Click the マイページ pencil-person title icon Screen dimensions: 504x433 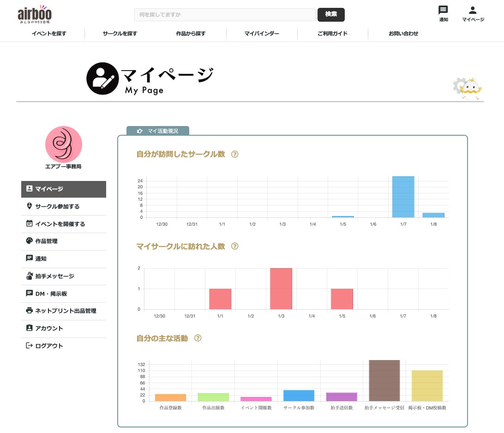[x=102, y=78]
